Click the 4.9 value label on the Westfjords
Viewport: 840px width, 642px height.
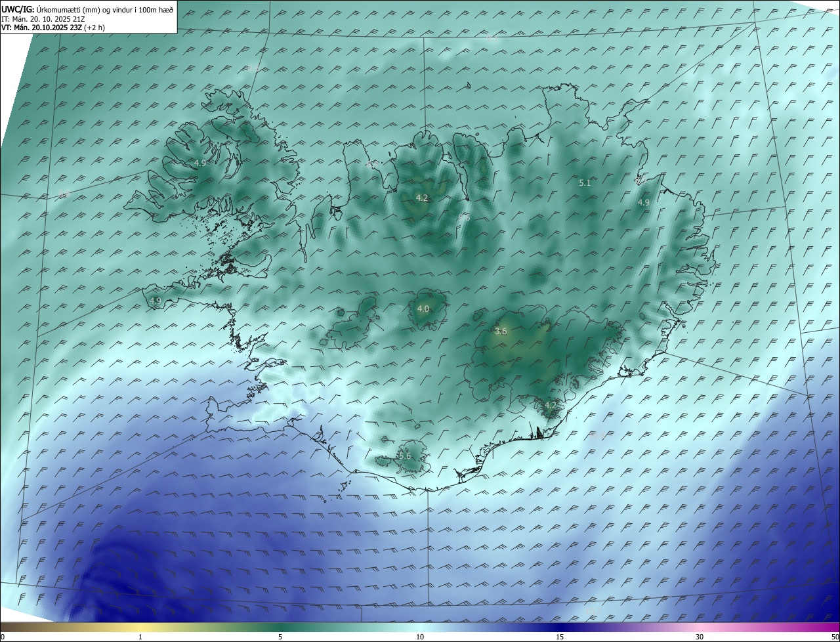200,163
